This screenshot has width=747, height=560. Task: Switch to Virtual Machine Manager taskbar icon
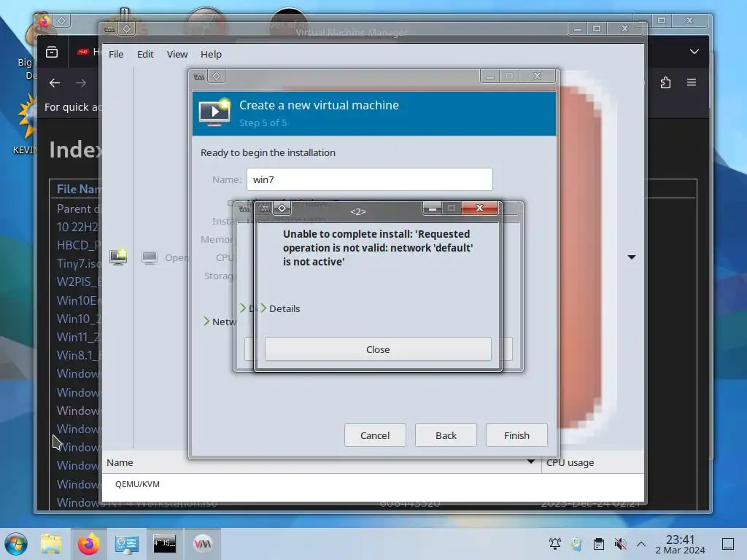[x=203, y=543]
